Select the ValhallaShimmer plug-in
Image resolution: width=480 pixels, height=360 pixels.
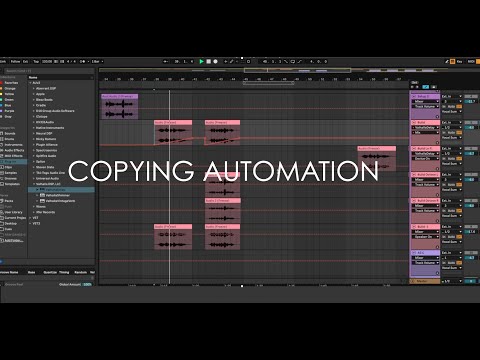58,195
